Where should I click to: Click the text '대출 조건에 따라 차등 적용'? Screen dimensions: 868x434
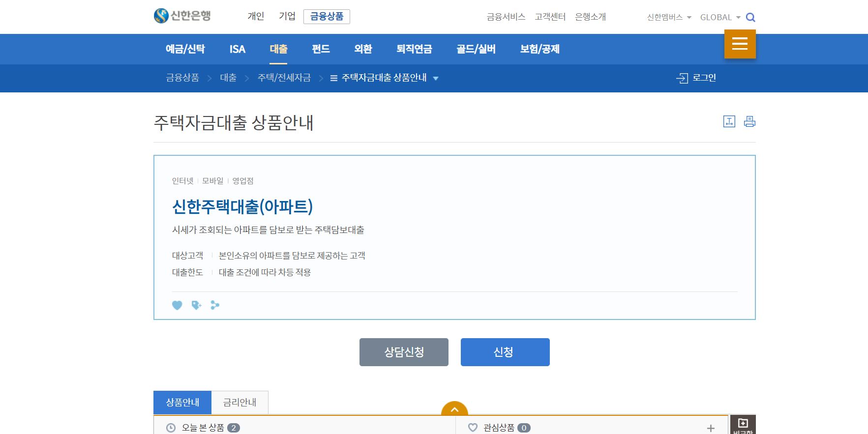tap(265, 272)
